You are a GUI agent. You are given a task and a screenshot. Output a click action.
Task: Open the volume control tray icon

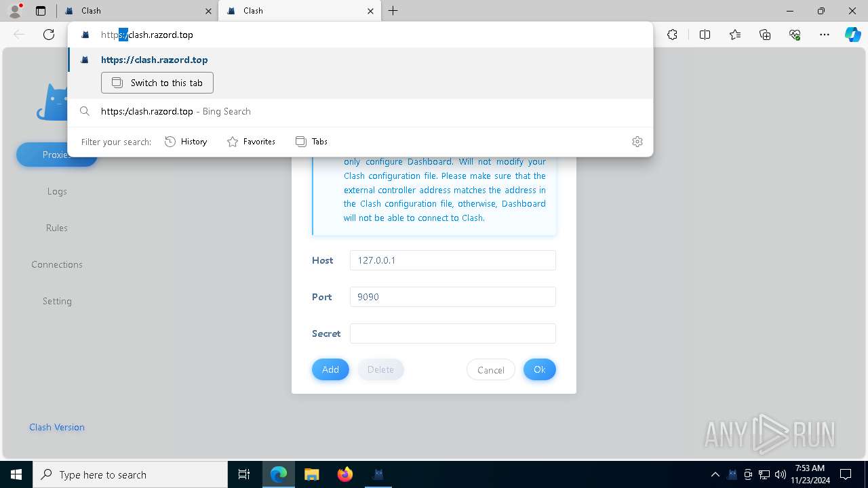pos(781,474)
